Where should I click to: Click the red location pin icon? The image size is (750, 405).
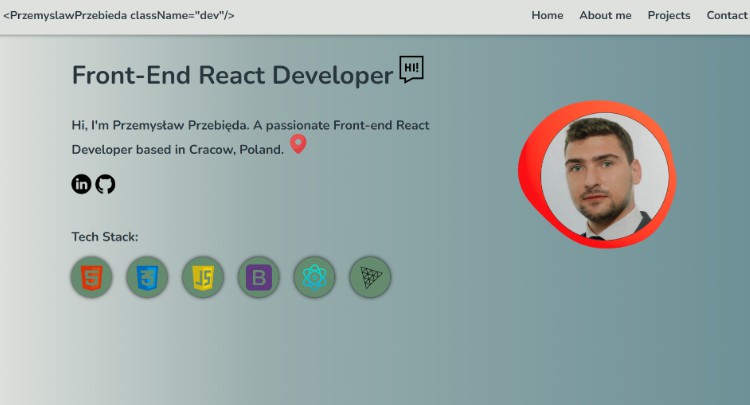point(298,145)
